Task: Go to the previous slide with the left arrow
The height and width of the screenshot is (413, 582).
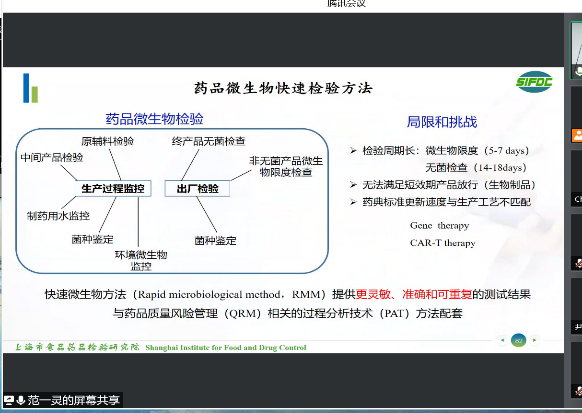Action: [503, 340]
